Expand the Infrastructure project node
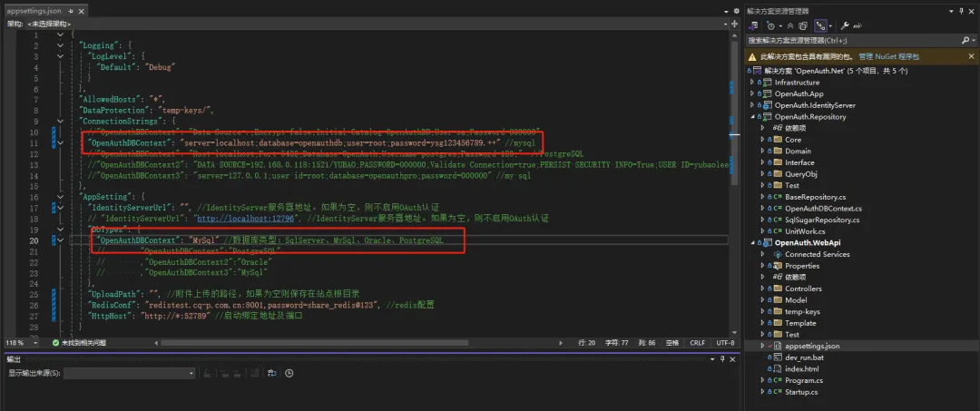Viewport: 980px width, 411px height. coord(752,83)
